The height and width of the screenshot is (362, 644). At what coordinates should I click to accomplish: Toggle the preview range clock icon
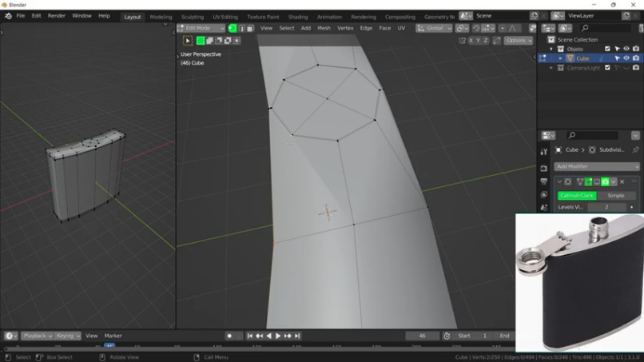pos(447,336)
